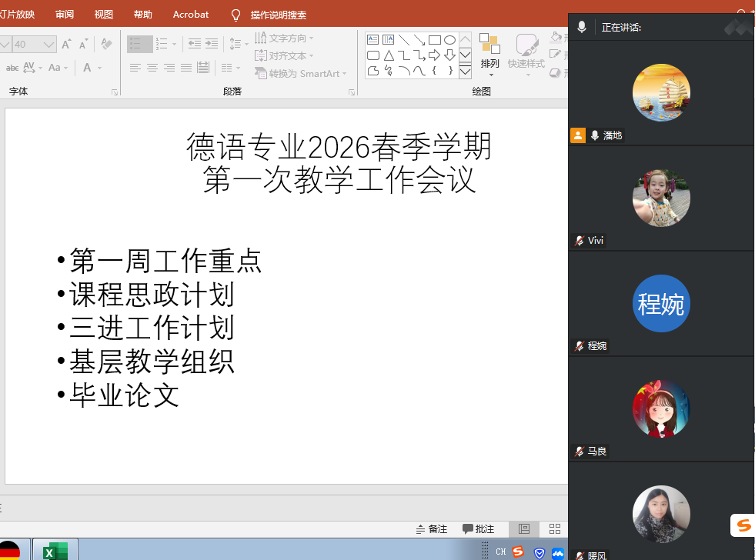Toggle the 备注 notes pane

(432, 529)
